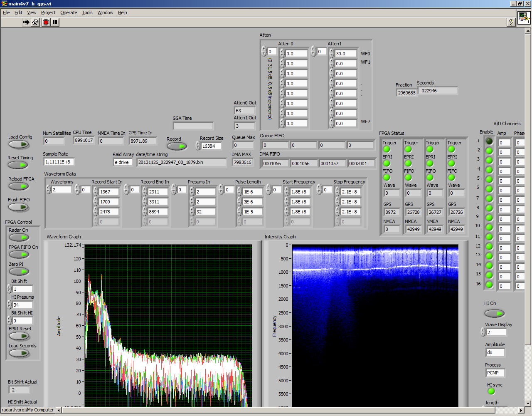This screenshot has height=416, width=532.
Task: Click the channel 1 Enable LED indicator
Action: pyautogui.click(x=489, y=141)
